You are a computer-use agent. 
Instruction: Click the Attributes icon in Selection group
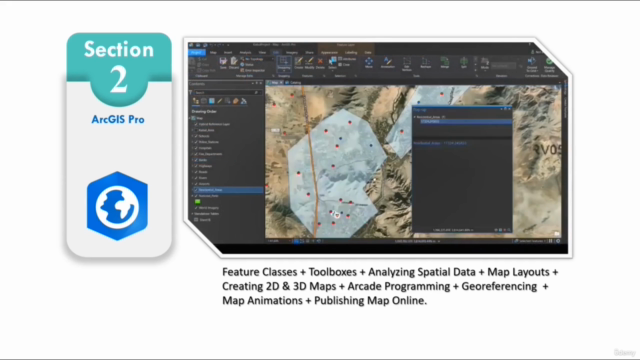pos(340,59)
